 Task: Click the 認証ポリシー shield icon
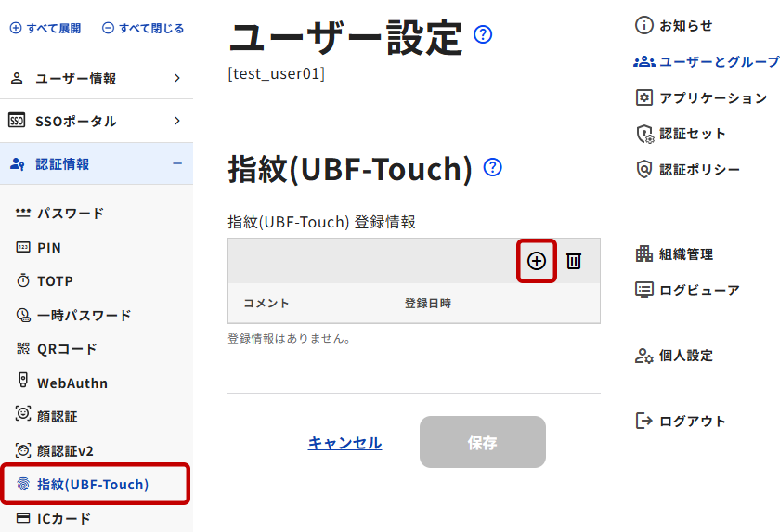[x=643, y=169]
